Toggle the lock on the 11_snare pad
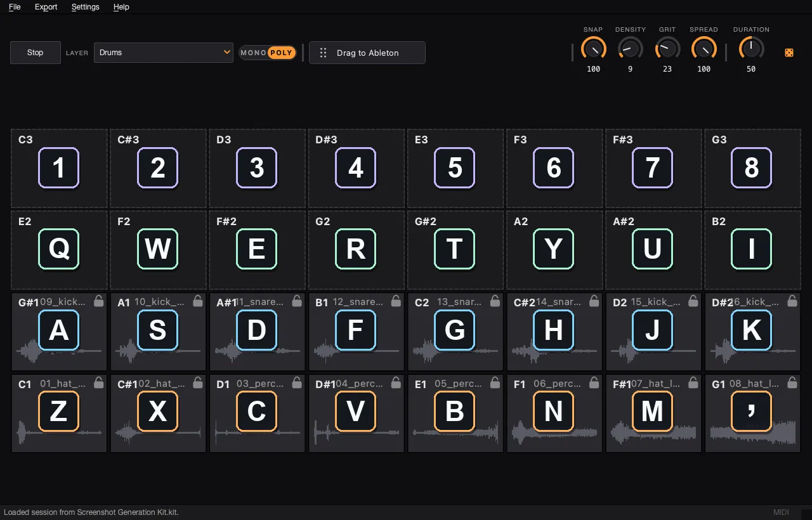This screenshot has width=812, height=520. (297, 301)
